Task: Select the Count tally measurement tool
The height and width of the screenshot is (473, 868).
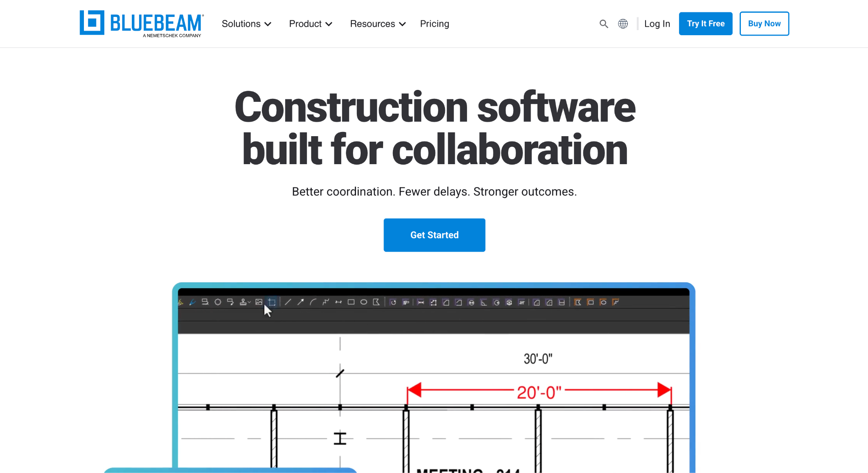Action: pyautogui.click(x=522, y=302)
